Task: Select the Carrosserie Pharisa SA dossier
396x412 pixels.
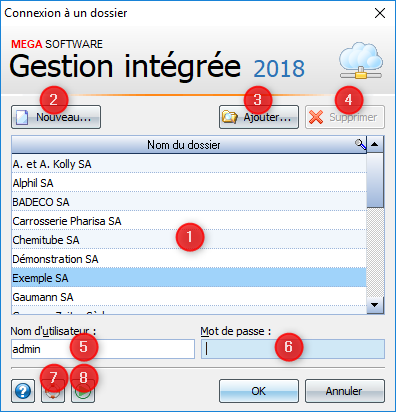Action: [189, 221]
